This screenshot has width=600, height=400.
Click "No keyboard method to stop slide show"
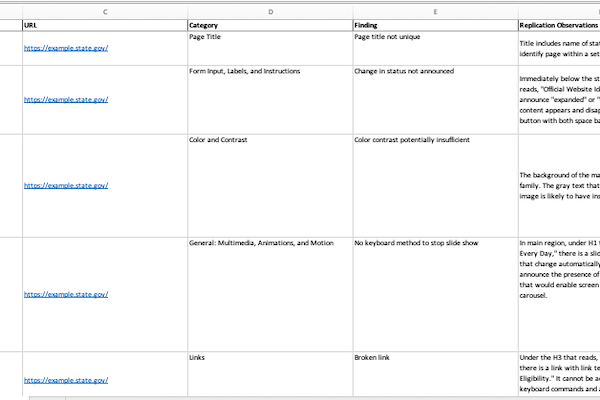(435, 294)
